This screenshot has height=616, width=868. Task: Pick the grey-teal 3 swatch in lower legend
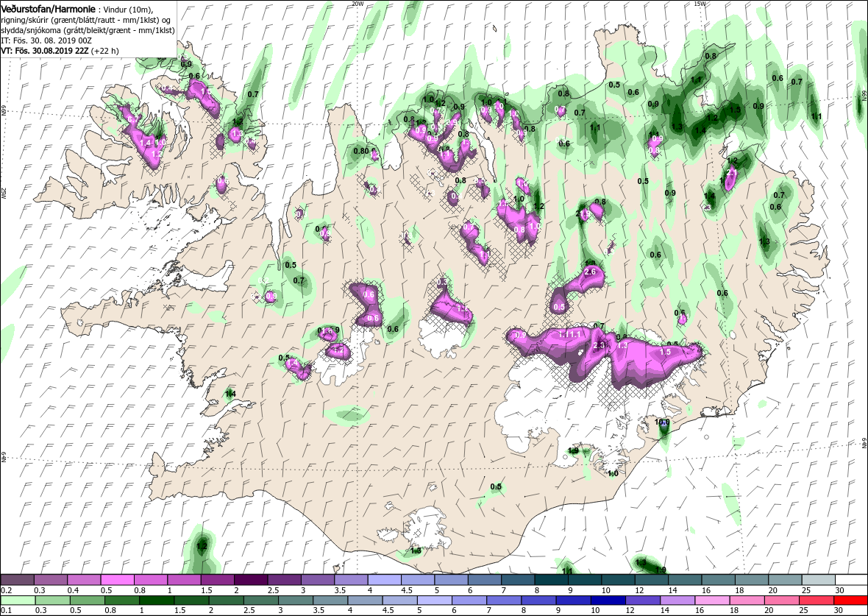(295, 601)
